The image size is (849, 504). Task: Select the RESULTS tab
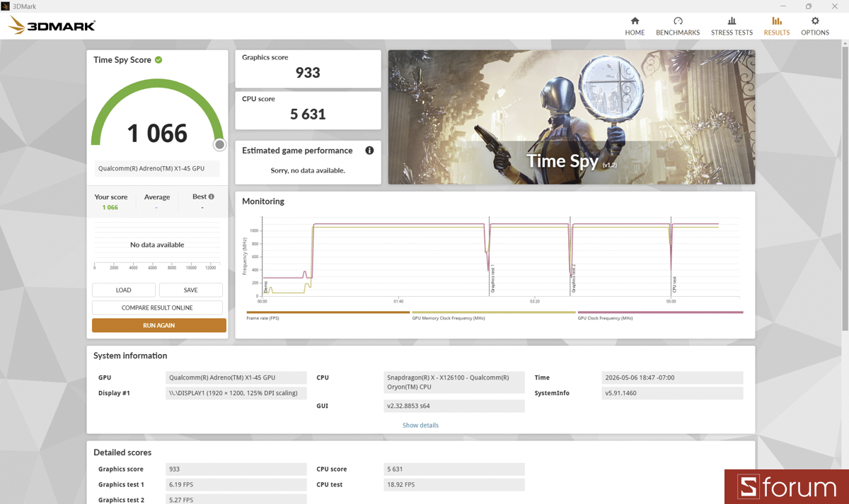(777, 26)
